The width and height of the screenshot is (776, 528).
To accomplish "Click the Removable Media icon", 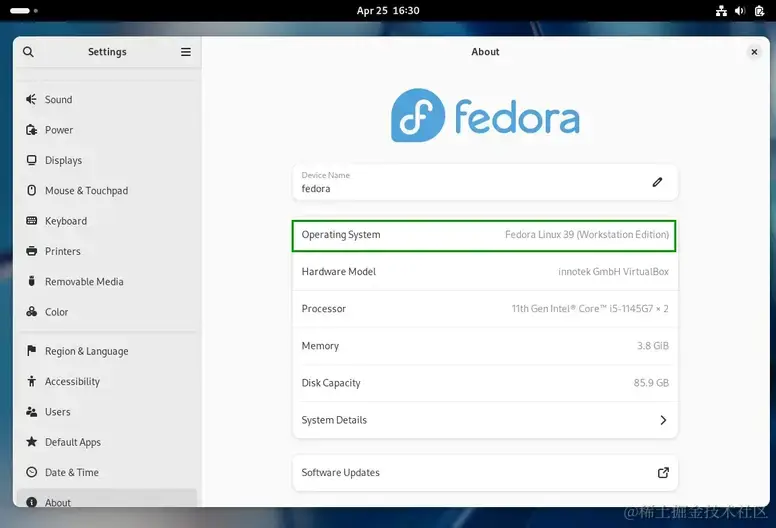I will click(31, 282).
